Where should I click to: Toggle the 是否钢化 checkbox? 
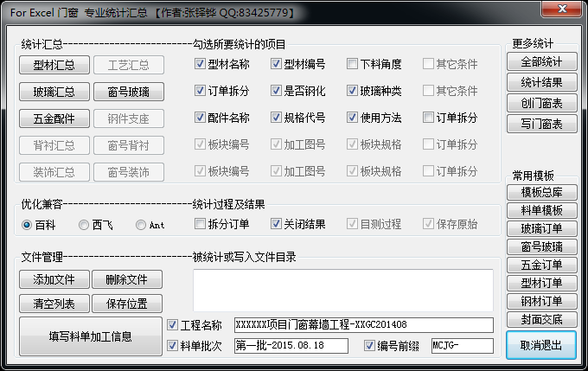tap(277, 91)
